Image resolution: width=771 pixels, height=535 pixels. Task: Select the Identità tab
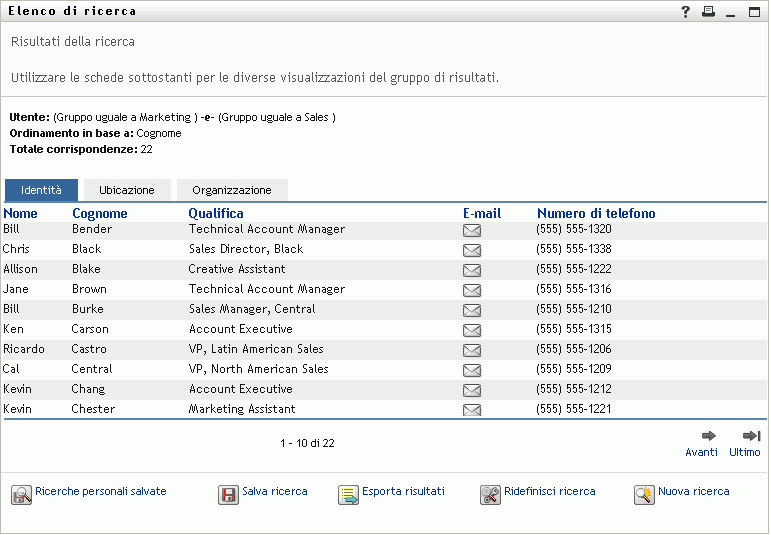click(41, 190)
